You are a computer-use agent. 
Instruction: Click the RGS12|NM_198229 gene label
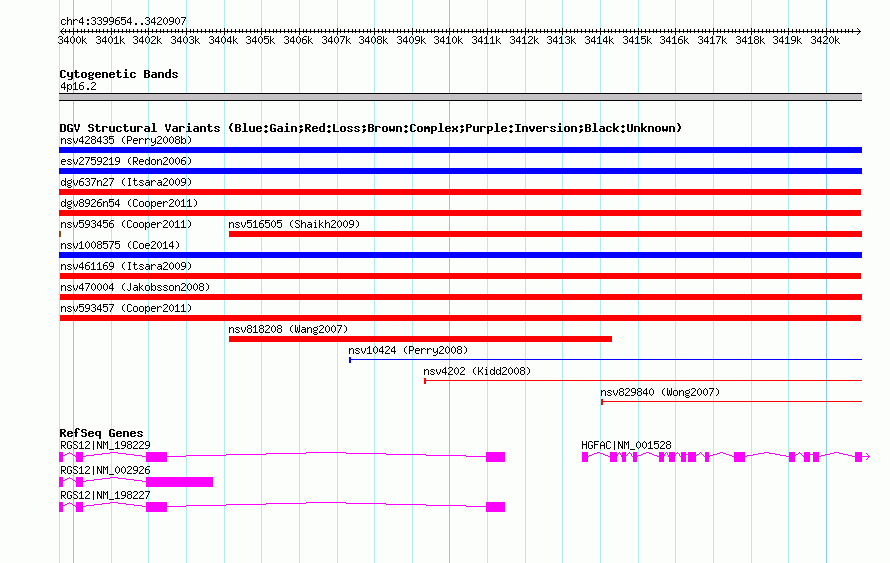point(105,446)
